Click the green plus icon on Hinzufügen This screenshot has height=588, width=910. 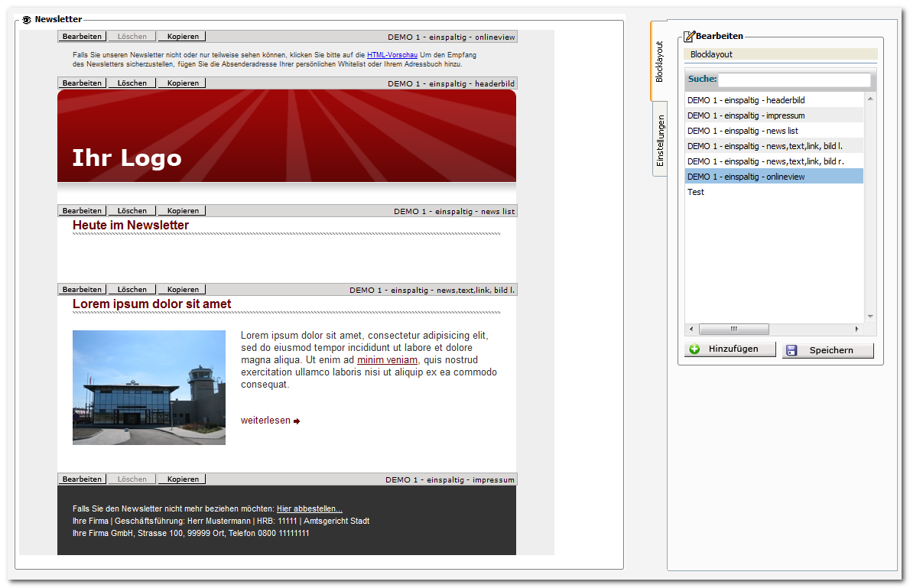tap(694, 349)
